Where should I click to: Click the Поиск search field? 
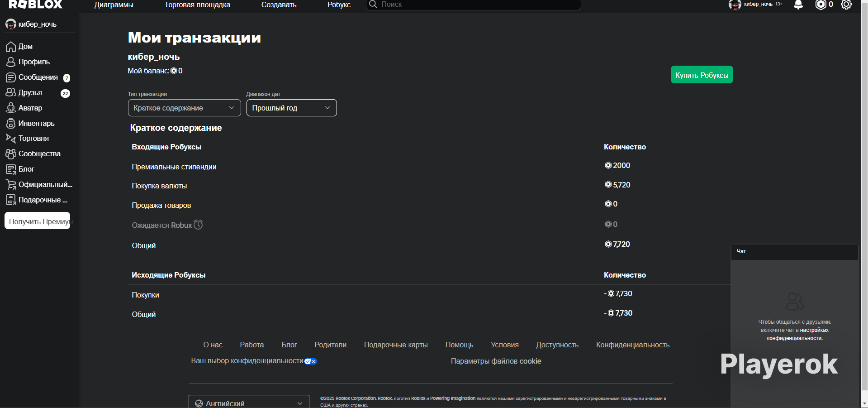click(473, 5)
